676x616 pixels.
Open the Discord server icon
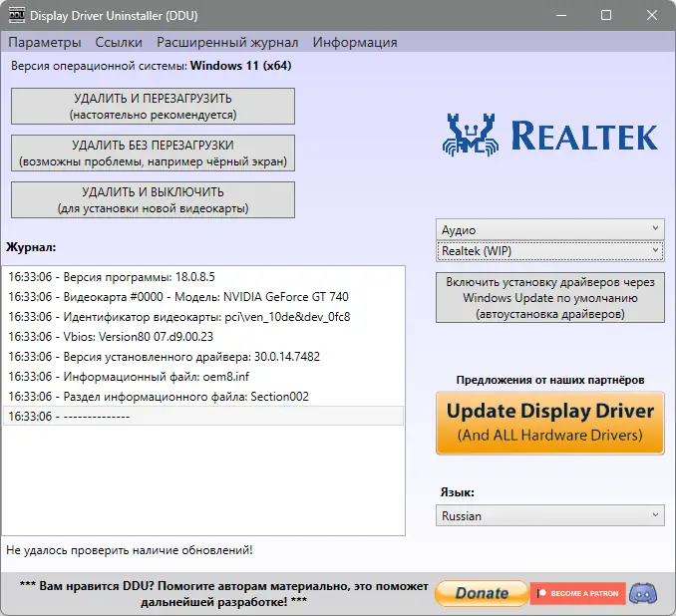pyautogui.click(x=643, y=594)
